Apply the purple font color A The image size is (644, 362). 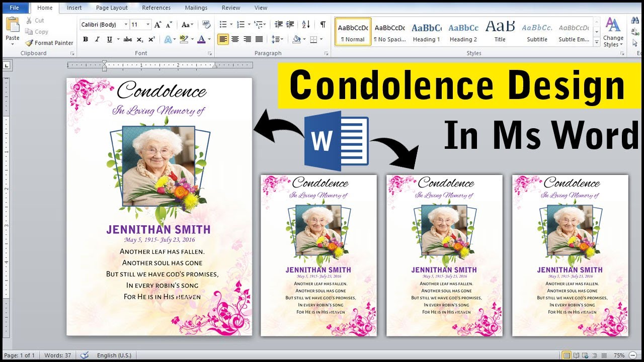[201, 39]
